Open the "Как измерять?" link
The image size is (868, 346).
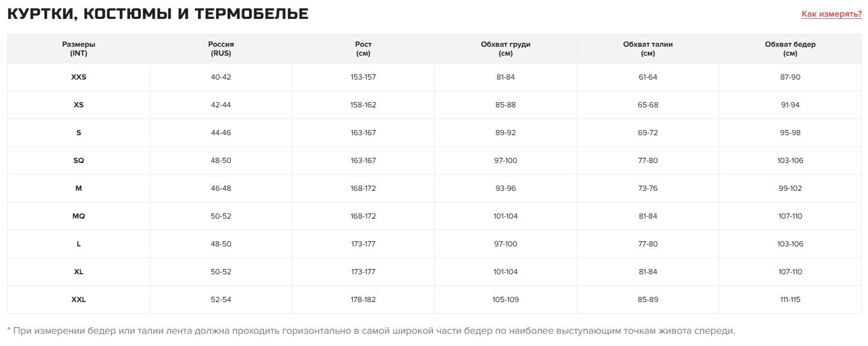(x=831, y=14)
